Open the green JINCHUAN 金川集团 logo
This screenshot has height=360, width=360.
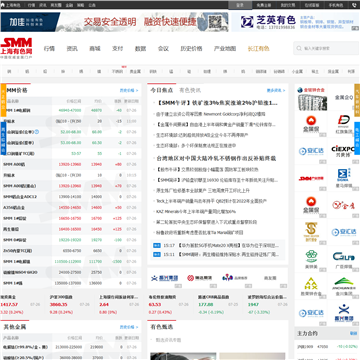coord(343,286)
